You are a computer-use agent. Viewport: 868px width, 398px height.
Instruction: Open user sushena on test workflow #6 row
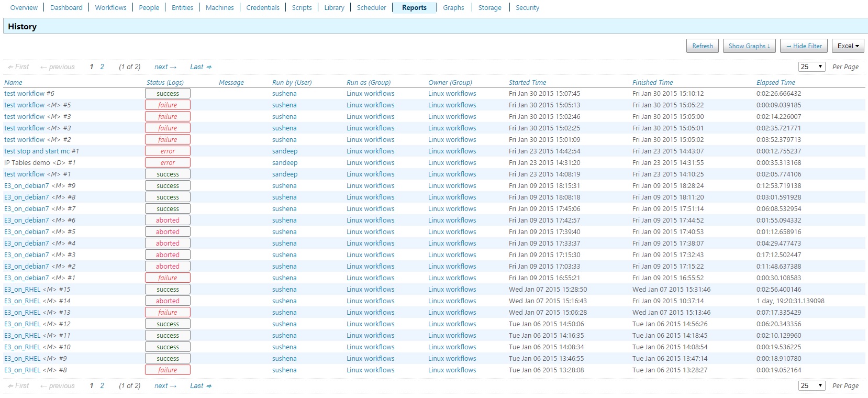click(x=284, y=93)
